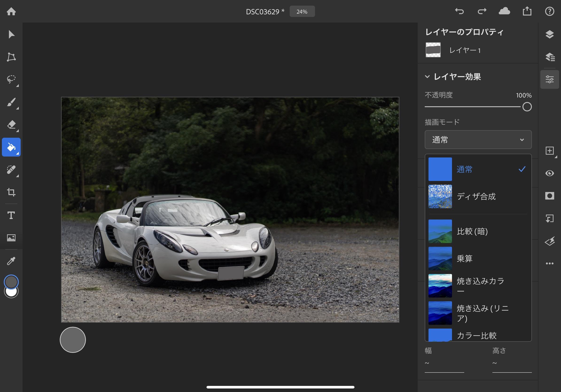Select the Spot Healing tool
Image resolution: width=561 pixels, height=392 pixels.
click(11, 170)
